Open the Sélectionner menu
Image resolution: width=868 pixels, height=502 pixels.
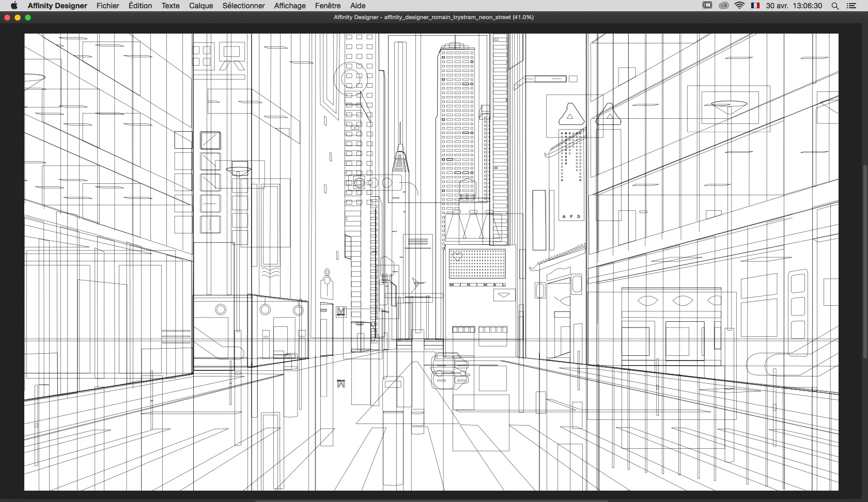[244, 6]
